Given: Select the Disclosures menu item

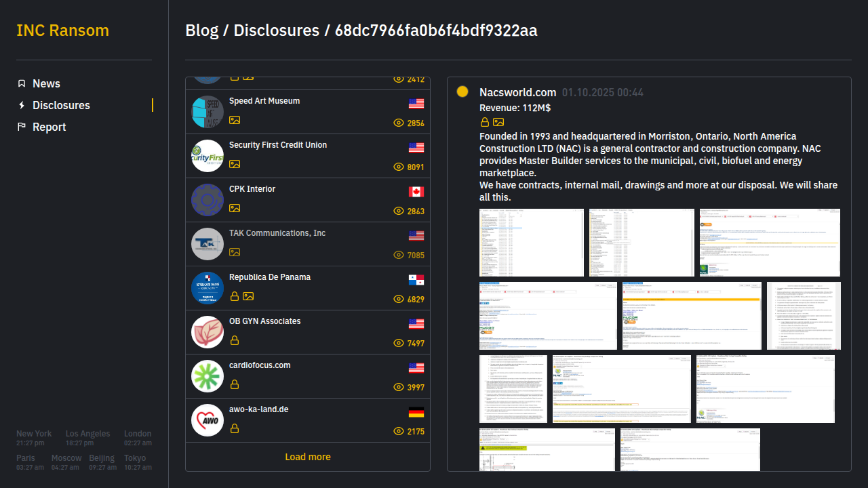Looking at the screenshot, I should tap(61, 105).
